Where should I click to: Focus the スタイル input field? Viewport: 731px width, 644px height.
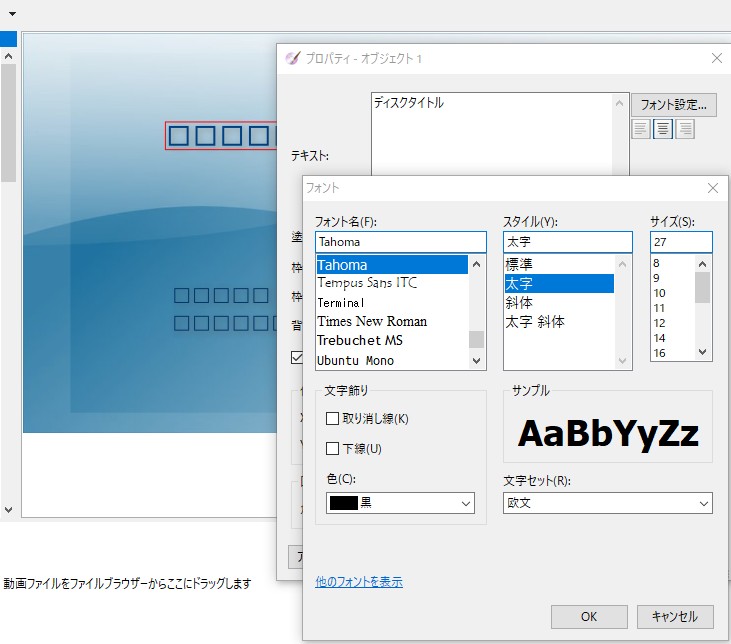(567, 242)
